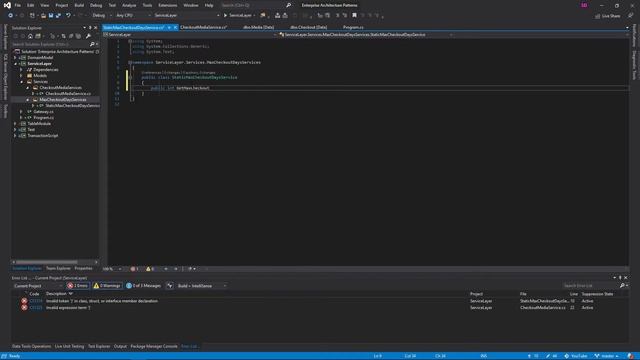Click the filter icon beside Build + IntelliSense
The image size is (640, 360).
170,286
